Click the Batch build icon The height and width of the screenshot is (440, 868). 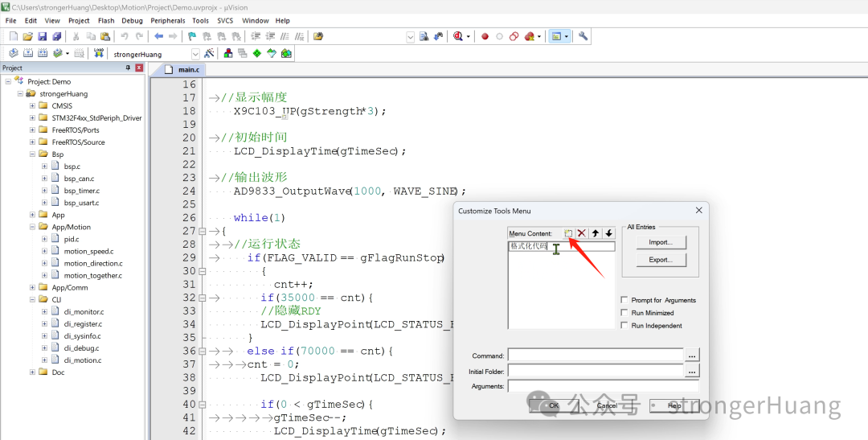57,53
